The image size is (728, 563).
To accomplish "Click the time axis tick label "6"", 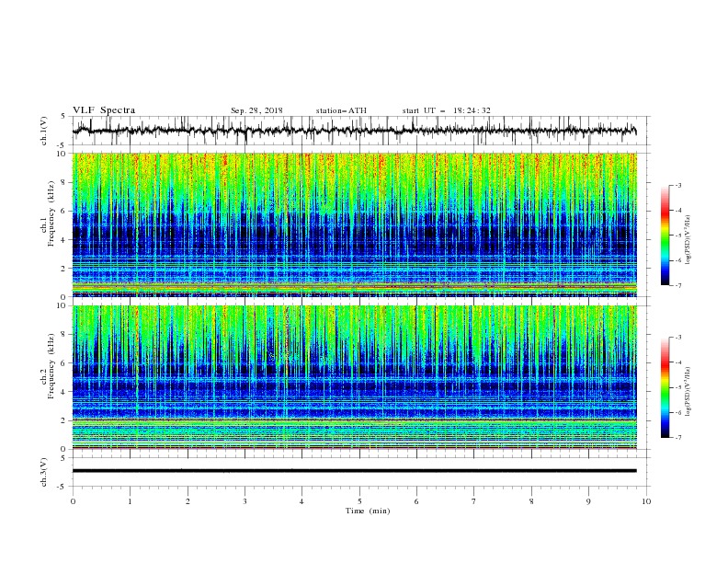I will pos(416,501).
